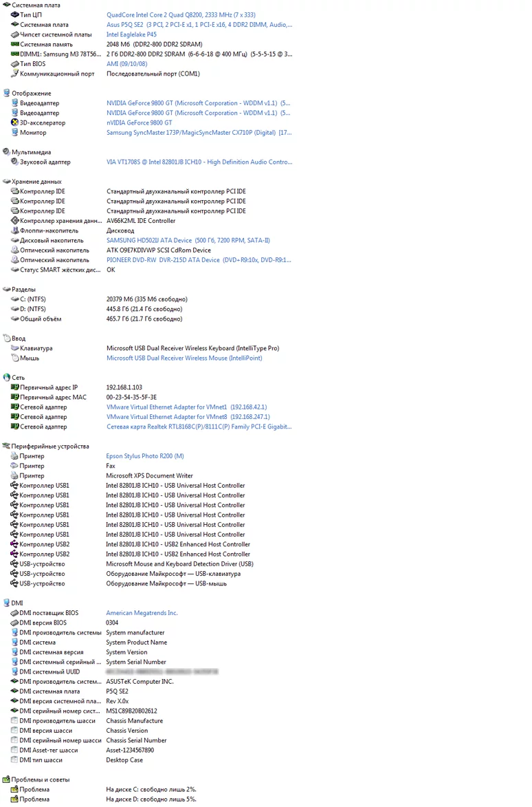Select the icon beside Первичный адрес MAC
Viewport: 532px width, 807px height.
pyautogui.click(x=15, y=397)
